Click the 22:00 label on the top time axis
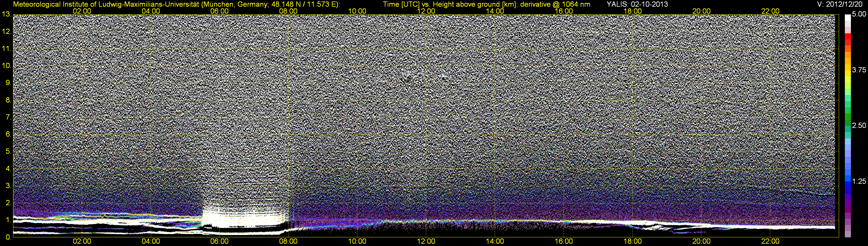The height and width of the screenshot is (246, 868). tap(770, 11)
